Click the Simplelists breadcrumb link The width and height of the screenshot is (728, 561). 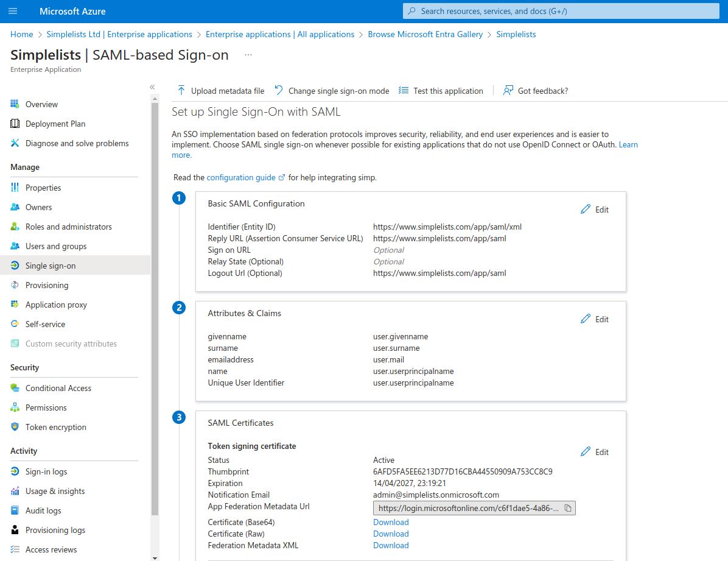[x=516, y=34]
